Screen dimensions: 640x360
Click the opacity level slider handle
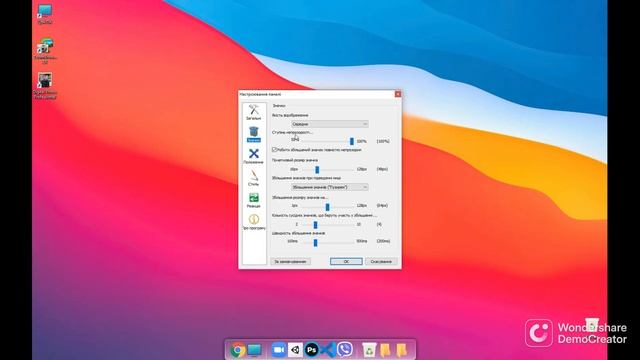[x=351, y=141]
